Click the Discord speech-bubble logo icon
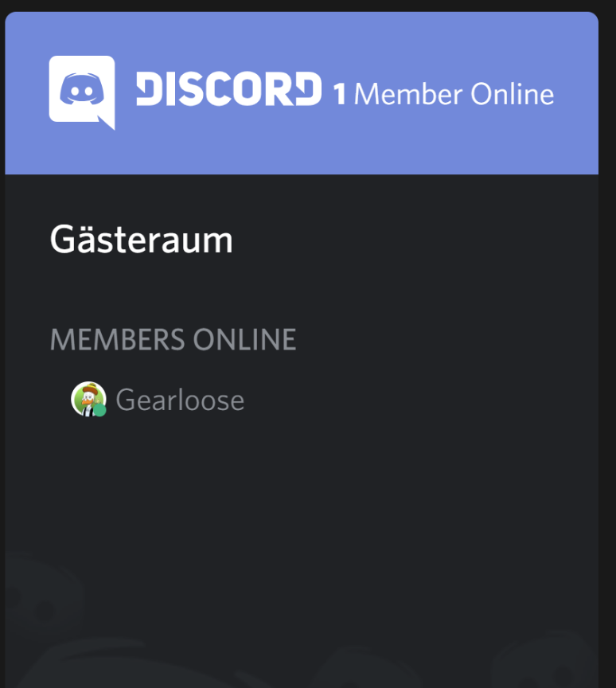Screen dimensions: 616x688 click(x=82, y=92)
